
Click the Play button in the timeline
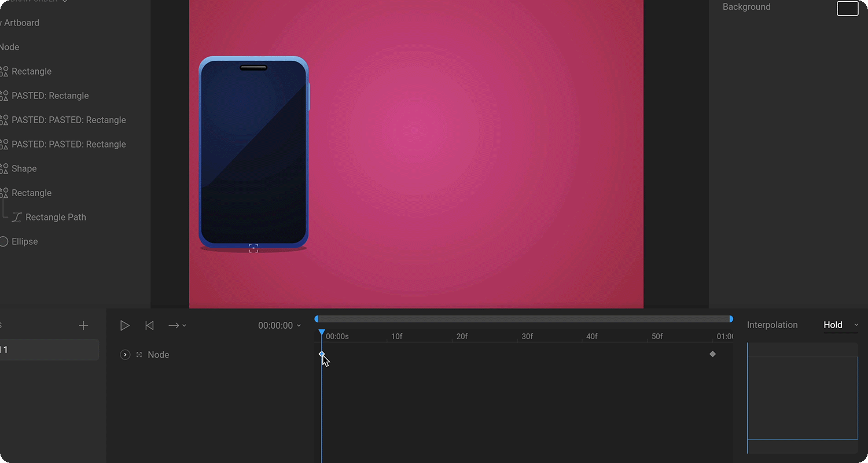point(124,326)
